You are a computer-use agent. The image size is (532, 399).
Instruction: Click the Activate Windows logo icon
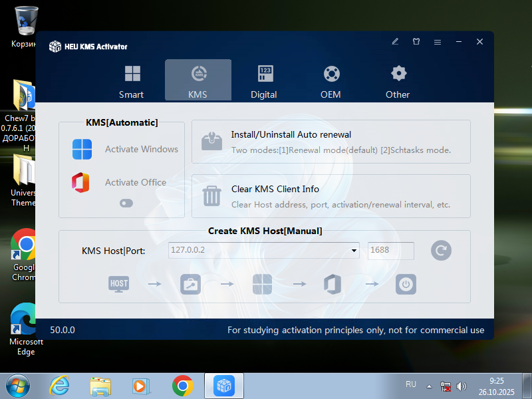(x=82, y=150)
